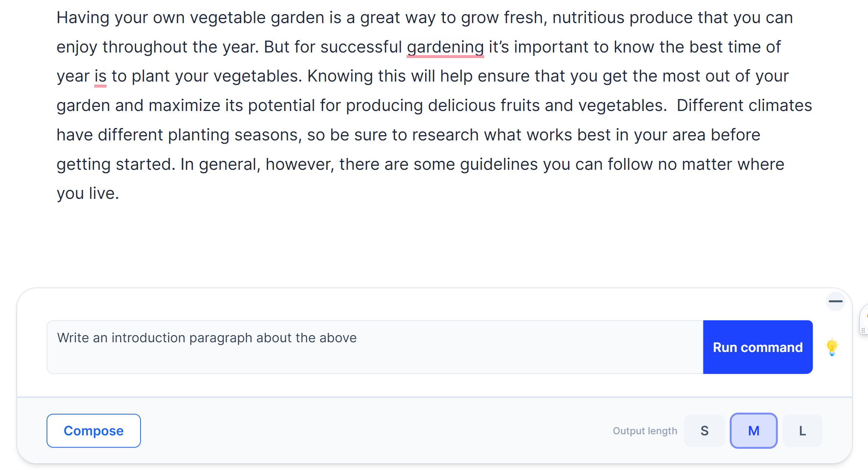868x470 pixels.
Task: Select M output length
Action: 753,431
